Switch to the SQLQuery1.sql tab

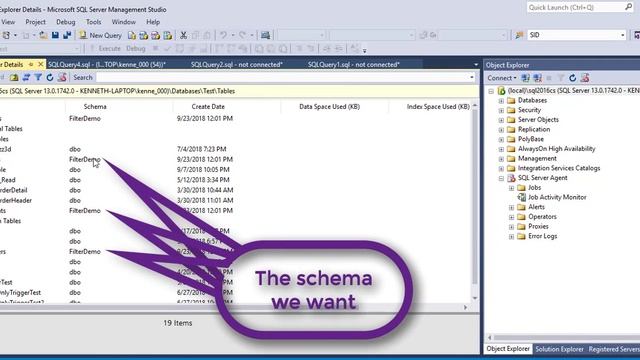click(354, 64)
